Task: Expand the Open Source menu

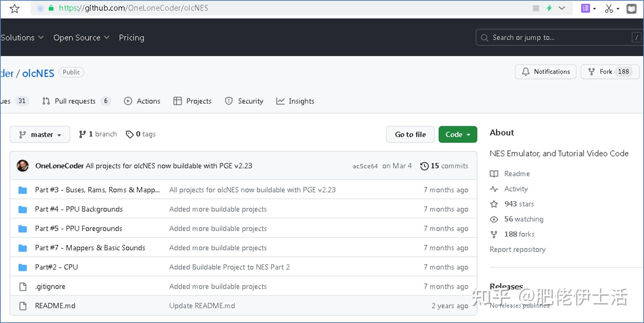Action: (x=81, y=38)
